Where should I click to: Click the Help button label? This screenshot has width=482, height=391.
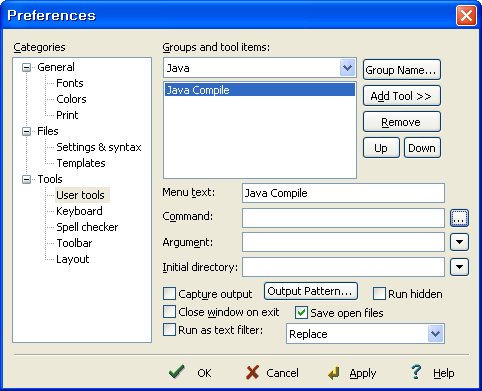pyautogui.click(x=444, y=374)
